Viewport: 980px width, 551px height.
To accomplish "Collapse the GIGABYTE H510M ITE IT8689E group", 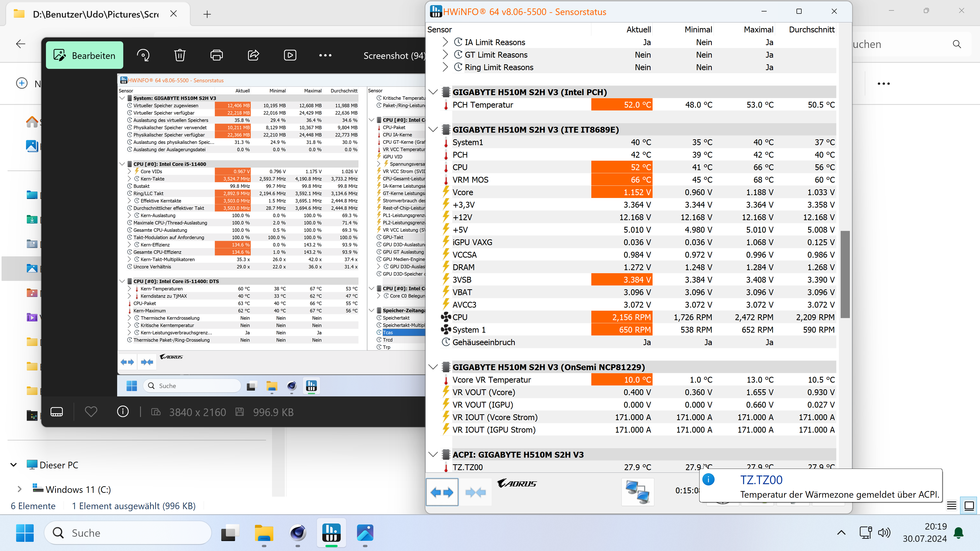I will point(433,130).
